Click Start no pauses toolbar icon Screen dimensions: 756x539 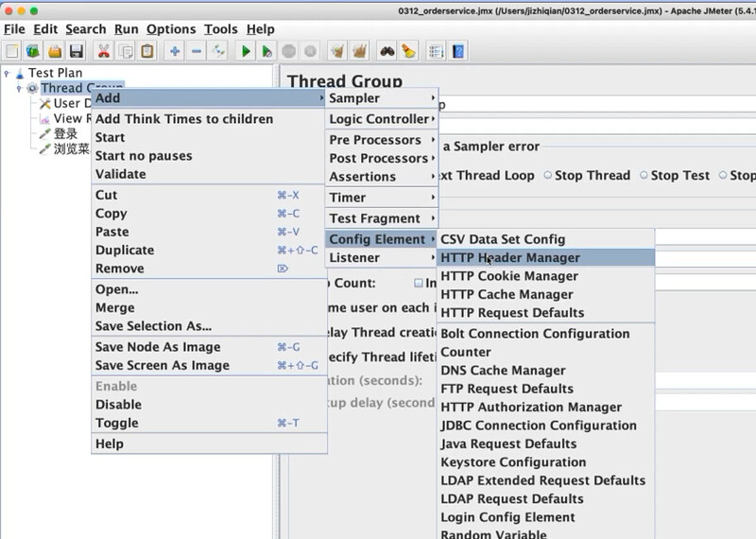pos(266,51)
